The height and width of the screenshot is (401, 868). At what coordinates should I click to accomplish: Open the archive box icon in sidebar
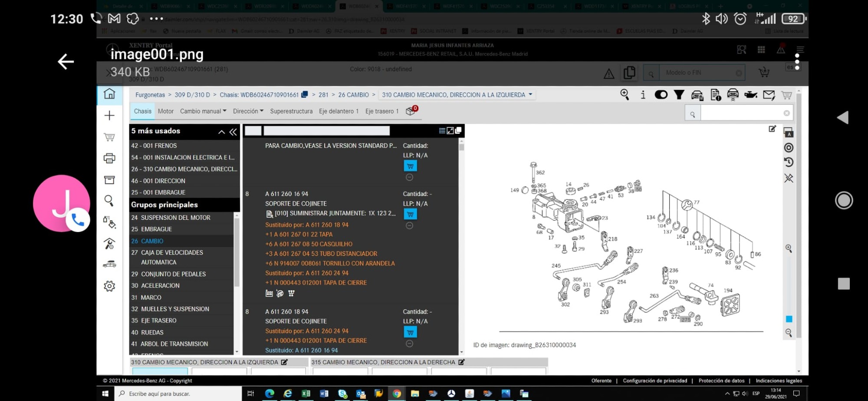click(109, 180)
